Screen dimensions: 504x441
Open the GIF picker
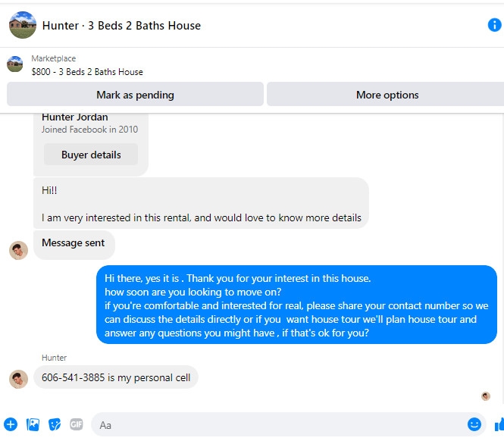pos(76,424)
